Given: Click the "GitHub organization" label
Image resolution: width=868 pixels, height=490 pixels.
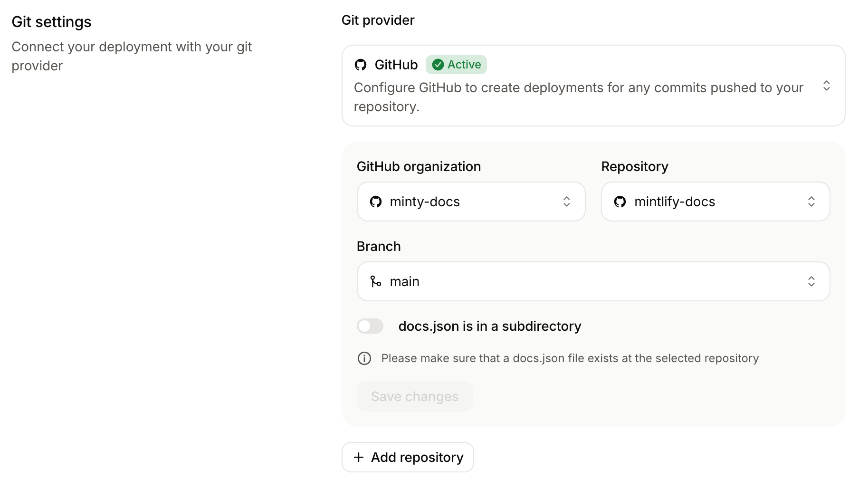Looking at the screenshot, I should (x=419, y=166).
